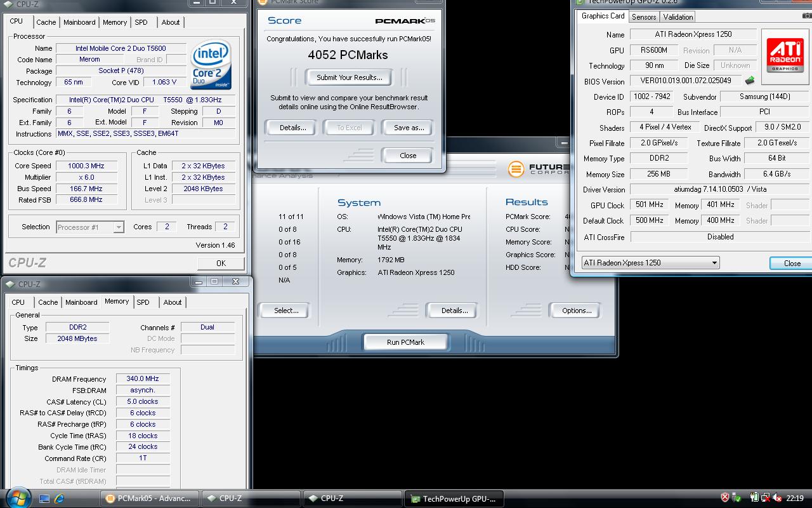
Task: Click the Core Speed value 1000.3 MHz
Action: 86,166
